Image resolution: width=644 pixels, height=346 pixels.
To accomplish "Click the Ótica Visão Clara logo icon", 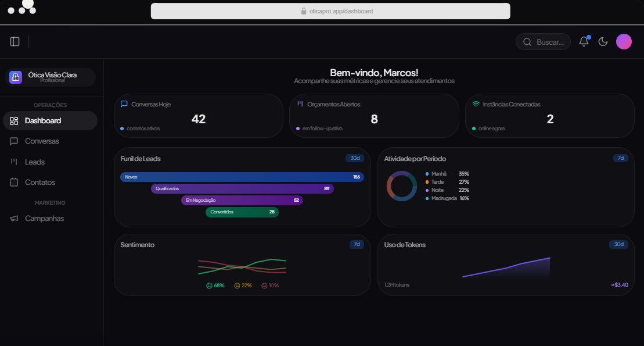I will tap(16, 76).
